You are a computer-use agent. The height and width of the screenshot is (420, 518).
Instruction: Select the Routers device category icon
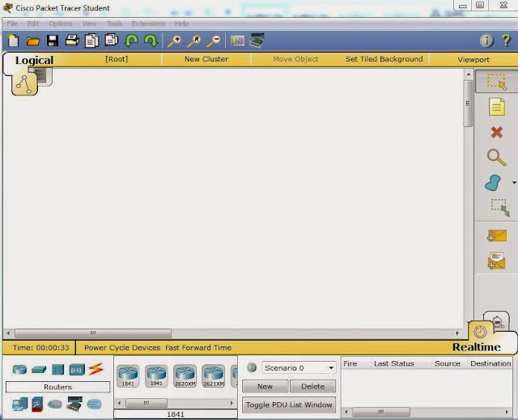[19, 369]
